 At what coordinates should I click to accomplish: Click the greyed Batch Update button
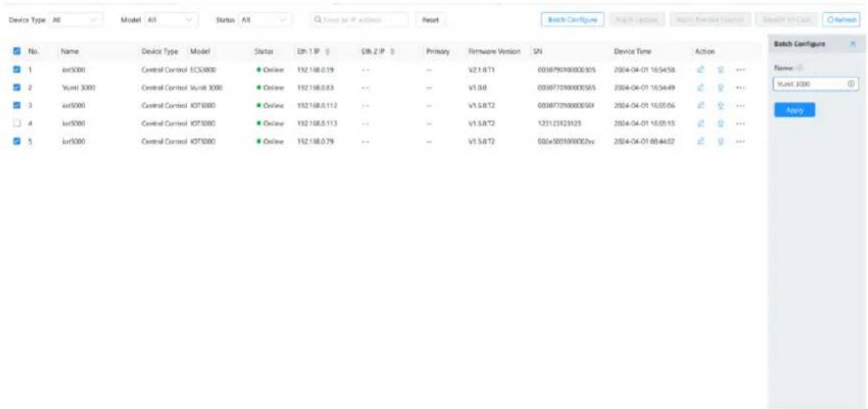[637, 20]
